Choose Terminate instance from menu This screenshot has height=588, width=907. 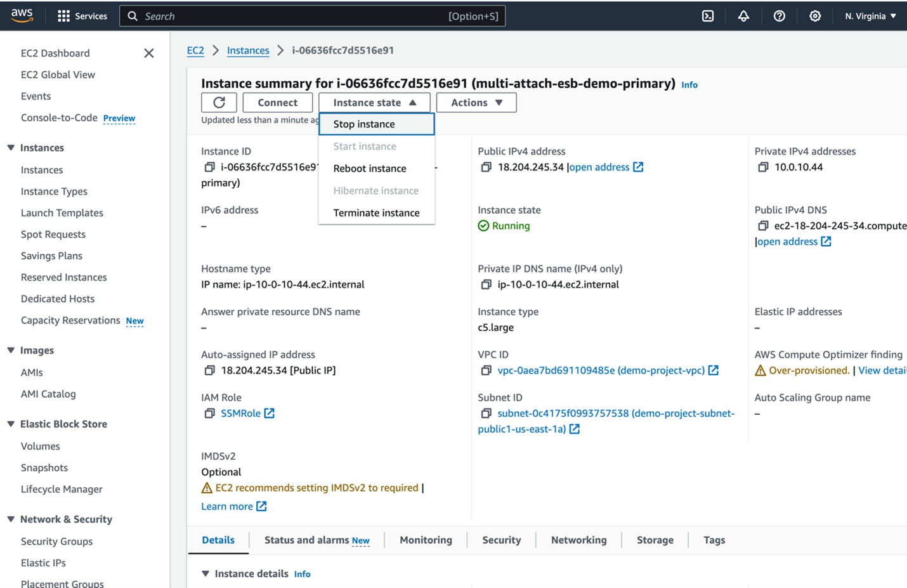coord(377,212)
